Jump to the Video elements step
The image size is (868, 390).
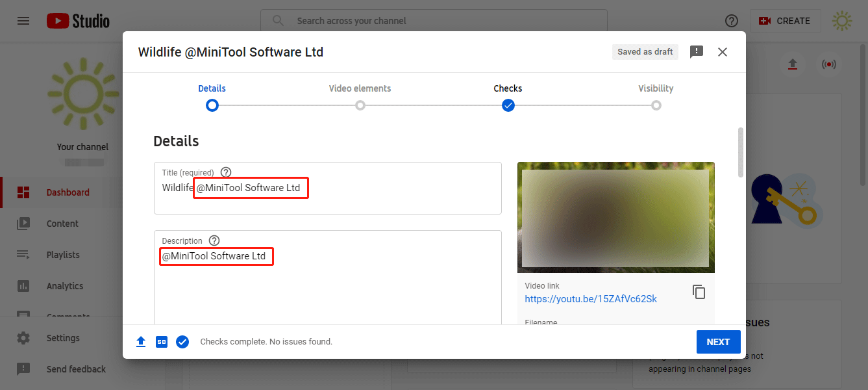[x=360, y=105]
